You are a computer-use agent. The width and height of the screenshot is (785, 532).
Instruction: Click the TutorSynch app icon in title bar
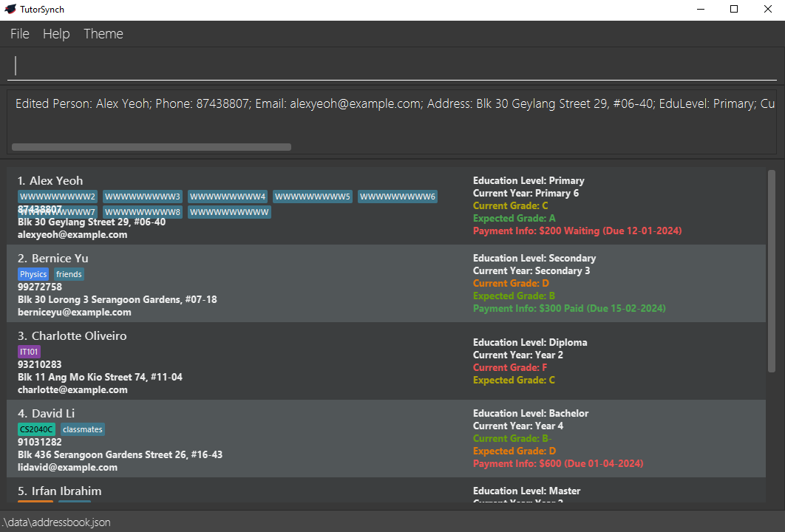tap(10, 9)
